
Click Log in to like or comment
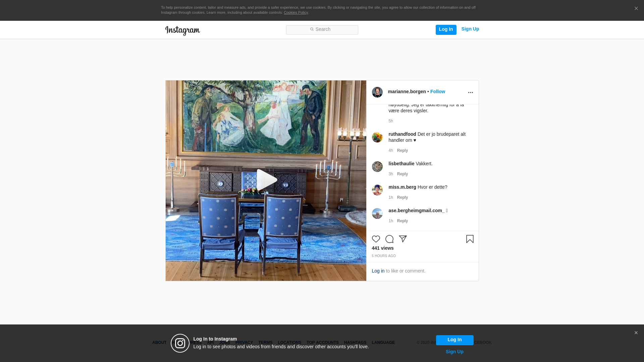click(378, 271)
